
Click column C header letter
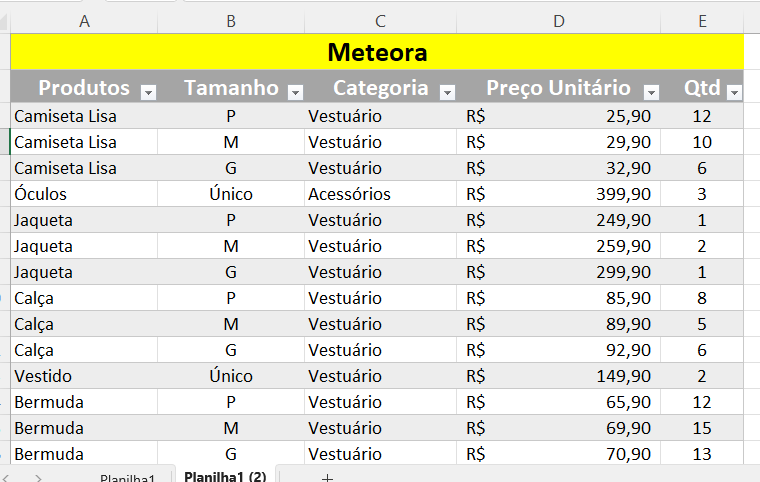(380, 21)
